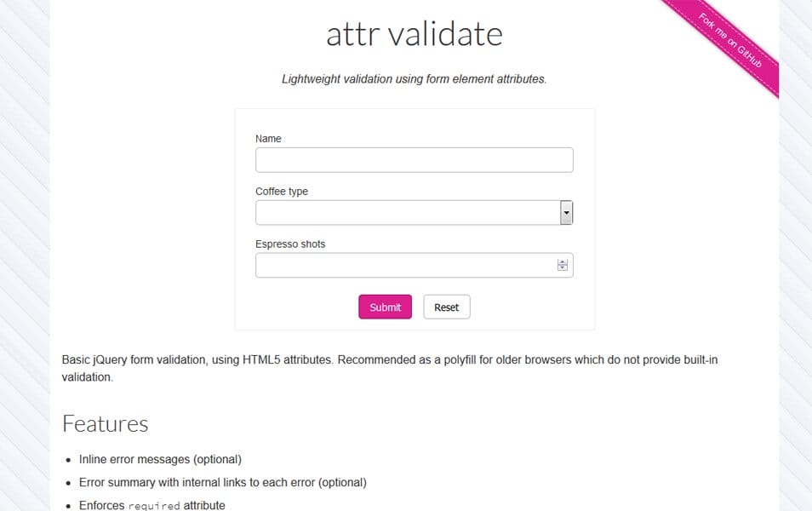This screenshot has width=812, height=511.
Task: Click the Espresso shots label
Action: coord(289,244)
